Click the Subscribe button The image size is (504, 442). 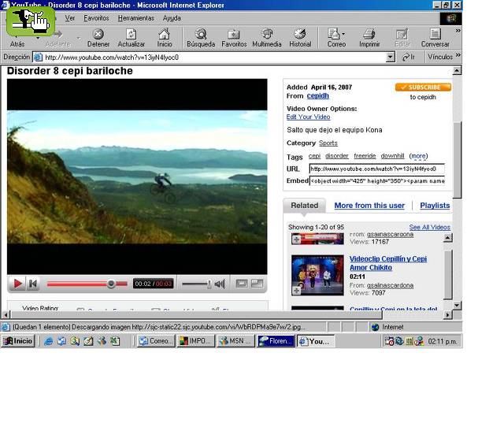pyautogui.click(x=423, y=87)
